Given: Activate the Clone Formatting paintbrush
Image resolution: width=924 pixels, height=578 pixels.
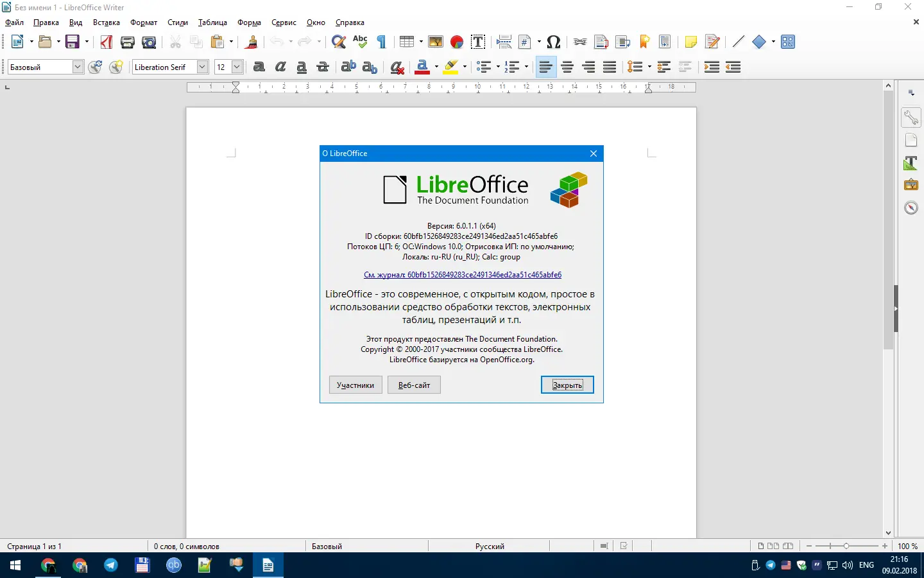Looking at the screenshot, I should 251,42.
